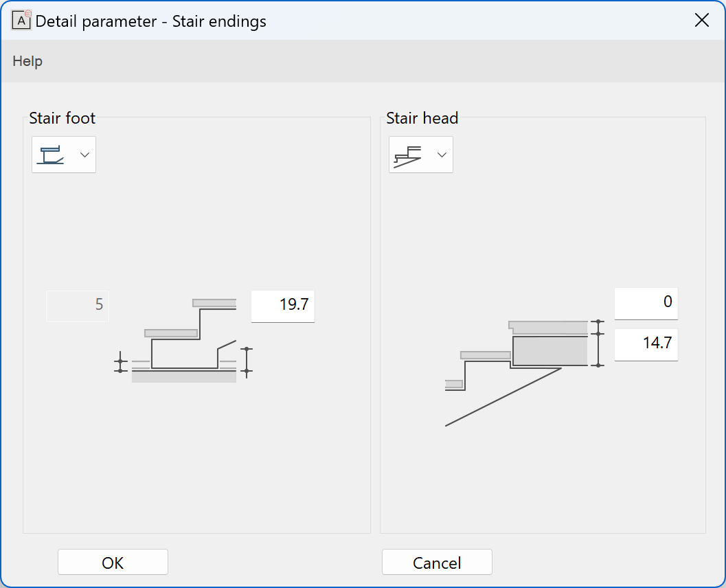Click the Stair head section label
Viewport: 726px width, 588px height.
pos(422,118)
